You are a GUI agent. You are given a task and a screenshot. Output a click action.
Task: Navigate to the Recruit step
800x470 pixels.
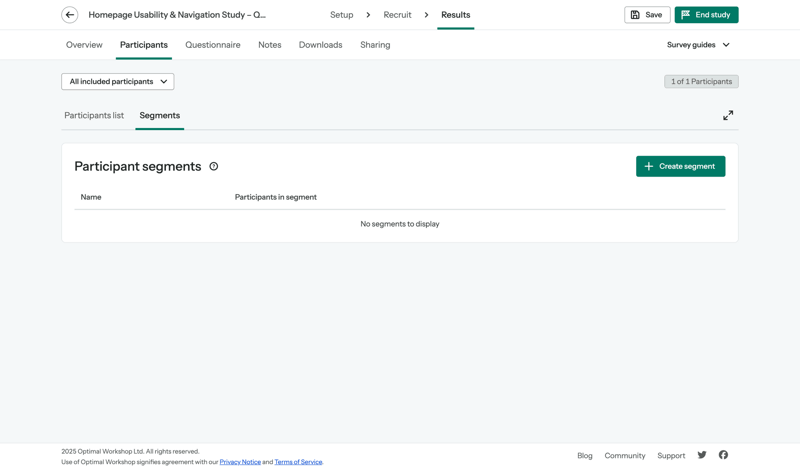click(397, 15)
